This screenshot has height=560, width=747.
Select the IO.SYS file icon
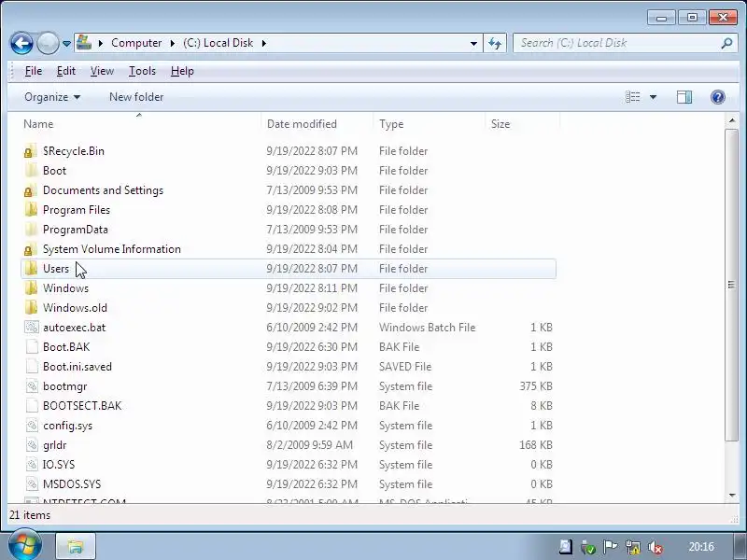click(32, 464)
